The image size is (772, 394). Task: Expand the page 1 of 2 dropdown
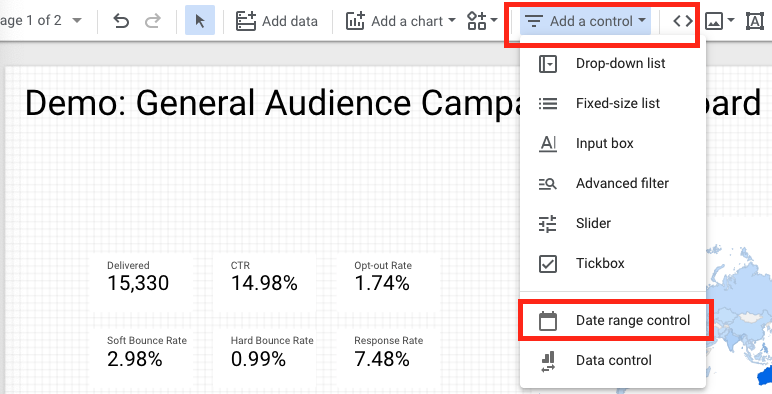pyautogui.click(x=77, y=21)
